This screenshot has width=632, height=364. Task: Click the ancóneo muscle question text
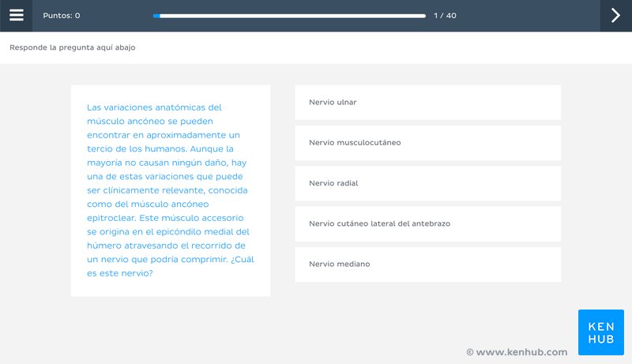tap(171, 190)
